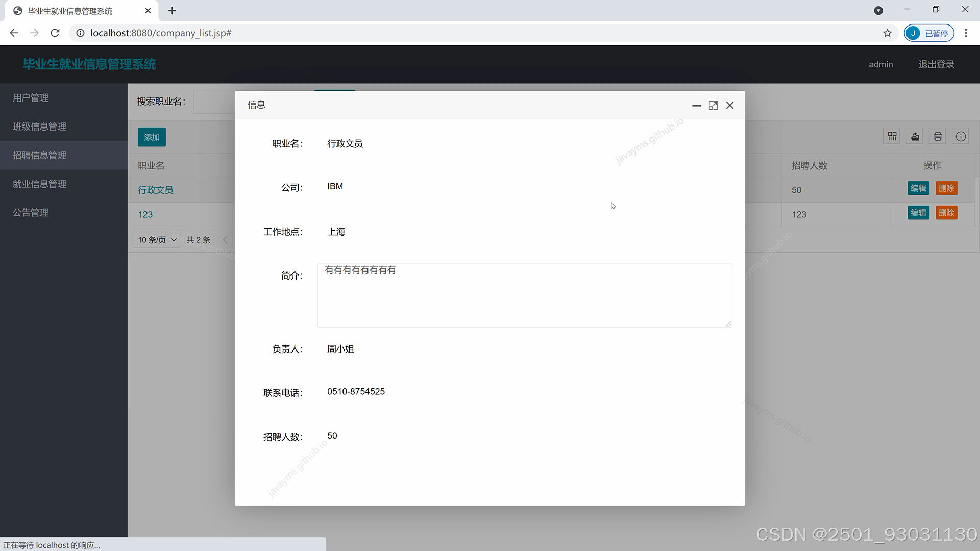Open Chrome's three-dot menu

pyautogui.click(x=966, y=33)
